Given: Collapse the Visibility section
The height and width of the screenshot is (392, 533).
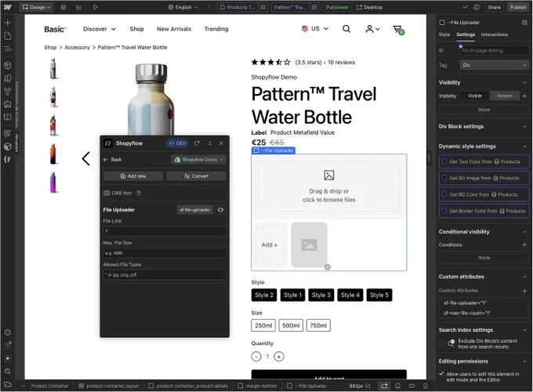Looking at the screenshot, I should [524, 82].
